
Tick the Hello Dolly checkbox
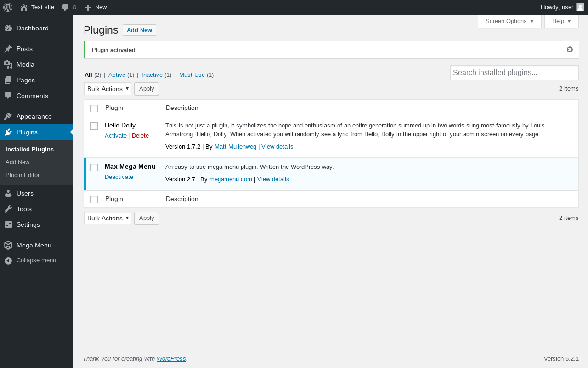click(x=94, y=126)
